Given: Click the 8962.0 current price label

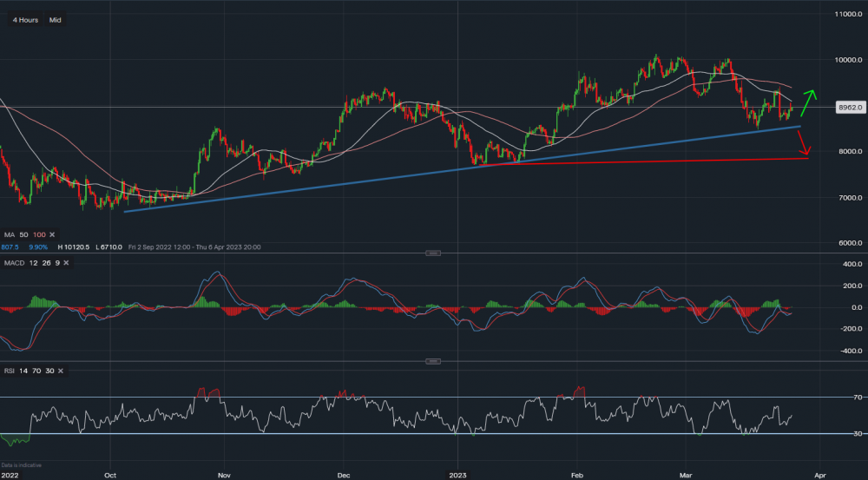Looking at the screenshot, I should [848, 108].
